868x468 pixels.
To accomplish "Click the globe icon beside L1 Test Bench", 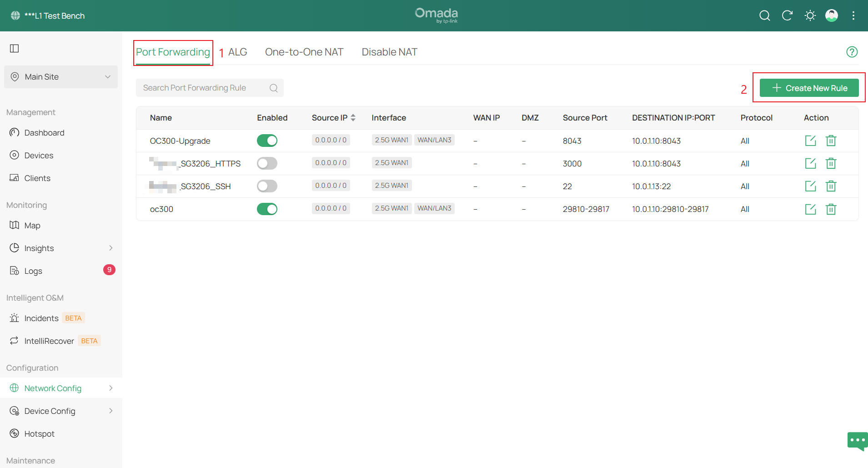I will 15,15.
